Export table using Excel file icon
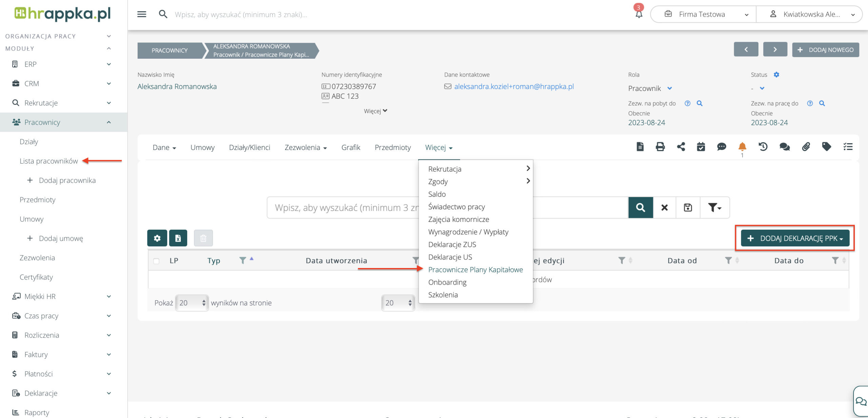 pos(178,238)
